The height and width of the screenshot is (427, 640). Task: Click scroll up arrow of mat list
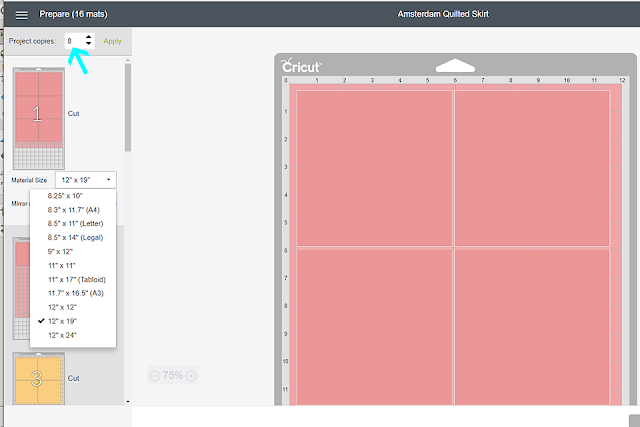click(128, 60)
